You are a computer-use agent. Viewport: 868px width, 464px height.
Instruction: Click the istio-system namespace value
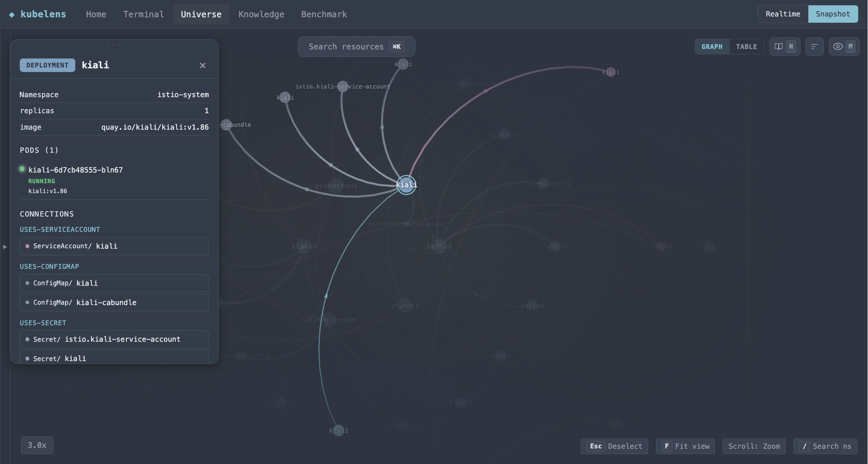pyautogui.click(x=183, y=95)
